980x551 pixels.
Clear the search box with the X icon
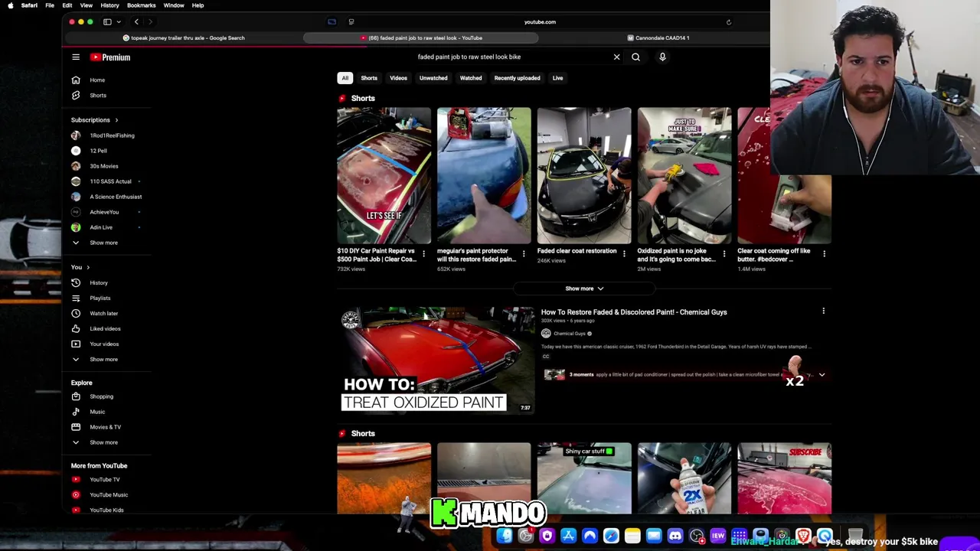(616, 57)
